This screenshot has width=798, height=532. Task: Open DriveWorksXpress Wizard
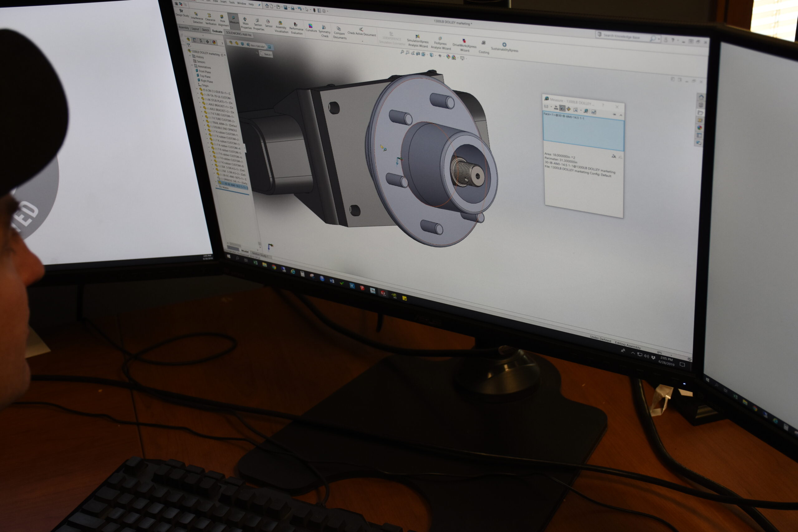(464, 46)
